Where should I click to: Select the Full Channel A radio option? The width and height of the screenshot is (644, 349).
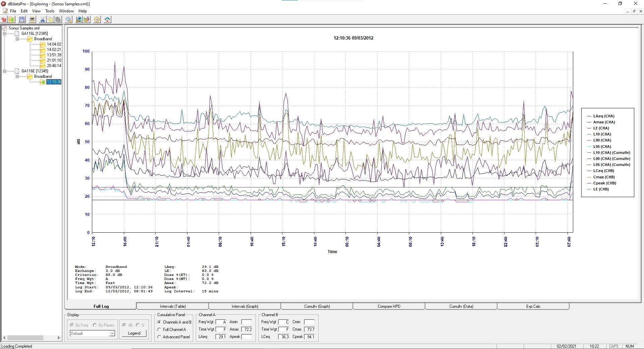159,330
